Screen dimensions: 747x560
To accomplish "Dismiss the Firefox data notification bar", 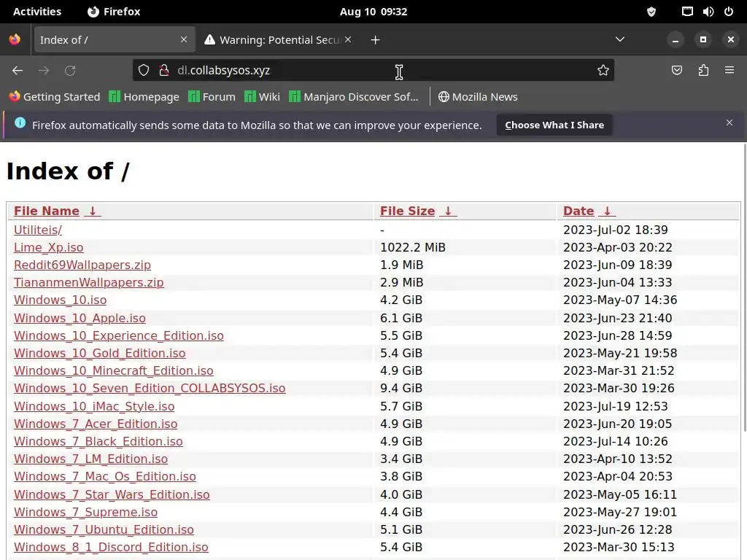I will pos(729,122).
